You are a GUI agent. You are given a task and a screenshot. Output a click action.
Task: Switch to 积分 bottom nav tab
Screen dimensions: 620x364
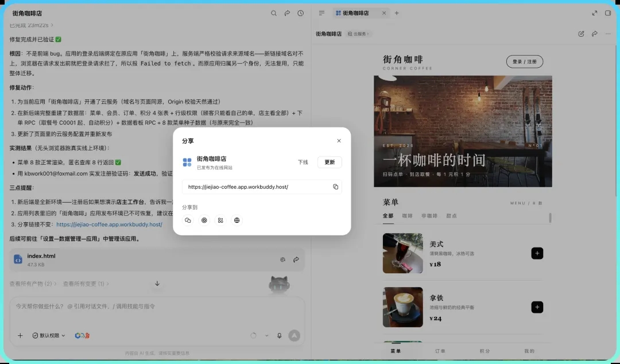pyautogui.click(x=485, y=351)
